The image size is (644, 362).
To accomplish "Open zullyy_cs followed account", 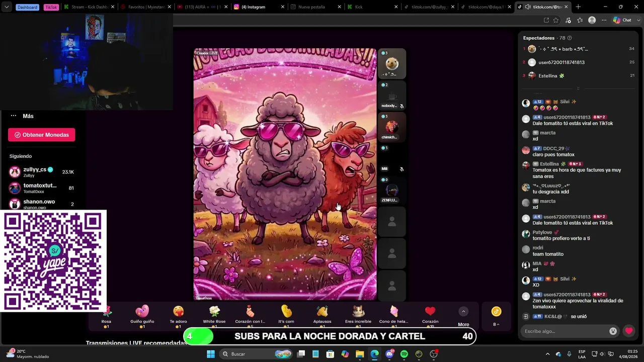I will (42, 172).
